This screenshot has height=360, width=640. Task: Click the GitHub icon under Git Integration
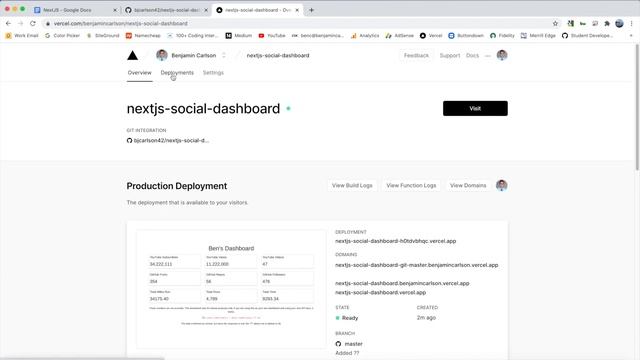pos(129,140)
